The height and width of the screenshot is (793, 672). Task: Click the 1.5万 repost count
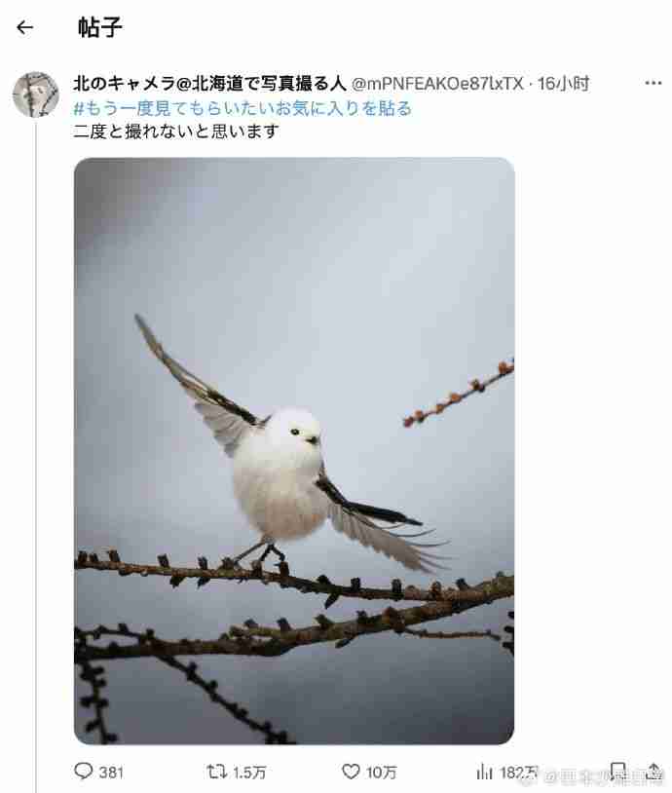point(249,773)
